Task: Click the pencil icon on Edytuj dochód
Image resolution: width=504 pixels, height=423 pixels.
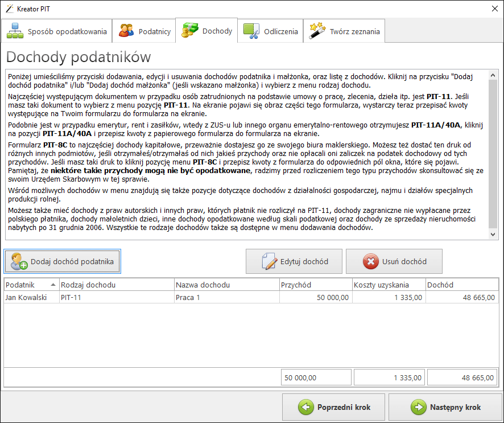Action: click(268, 262)
